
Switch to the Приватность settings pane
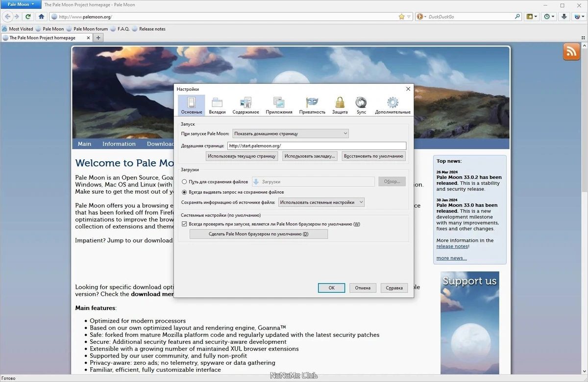[312, 105]
